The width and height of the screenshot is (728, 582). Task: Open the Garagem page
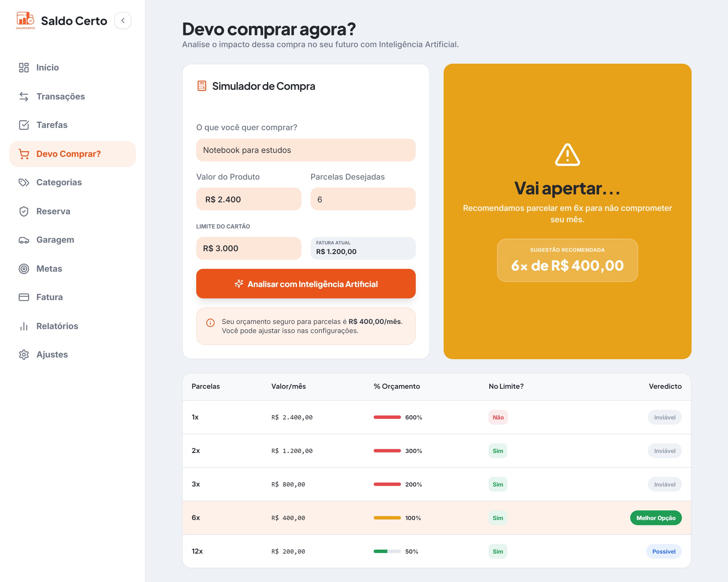[72, 240]
